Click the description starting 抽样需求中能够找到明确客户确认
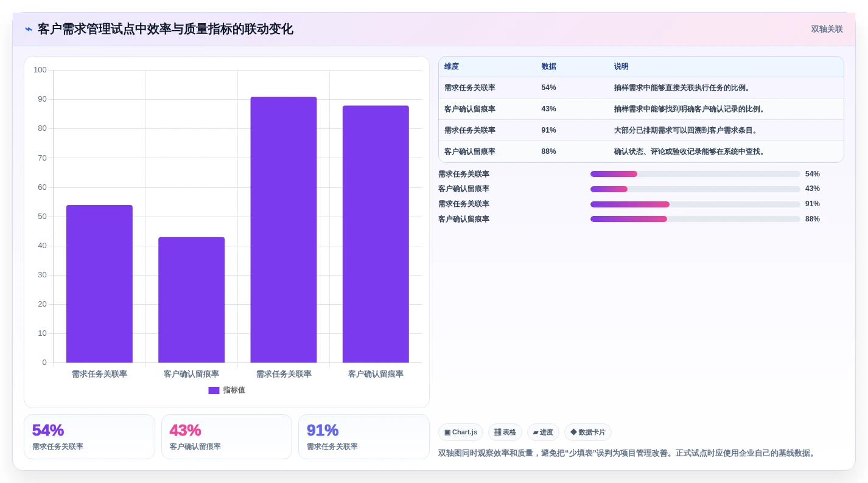The height and width of the screenshot is (483, 868). [690, 109]
